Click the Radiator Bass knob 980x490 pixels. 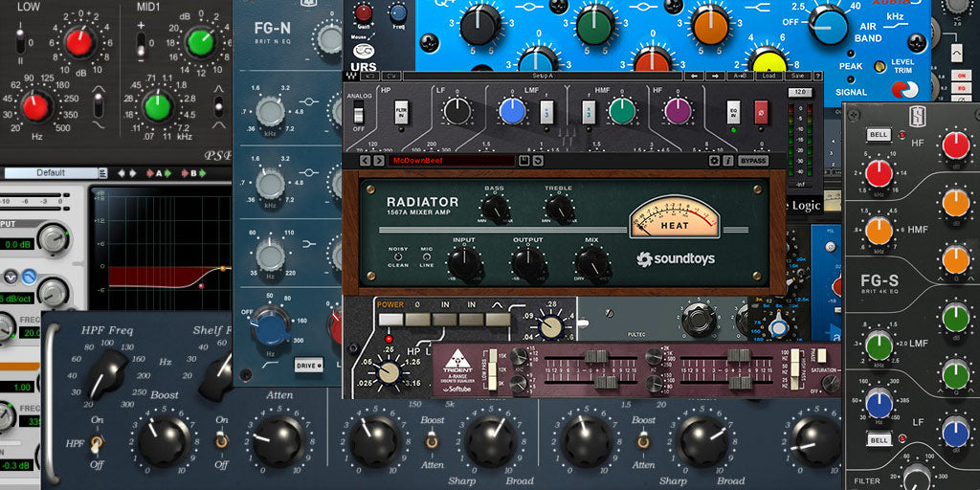pos(496,210)
